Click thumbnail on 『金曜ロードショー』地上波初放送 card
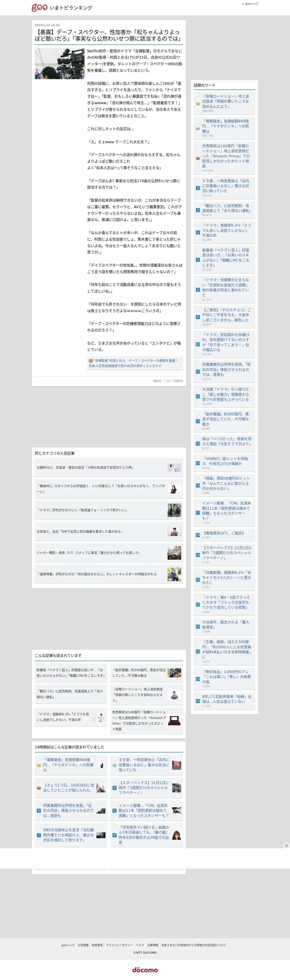The image size is (290, 980). [x=174, y=695]
